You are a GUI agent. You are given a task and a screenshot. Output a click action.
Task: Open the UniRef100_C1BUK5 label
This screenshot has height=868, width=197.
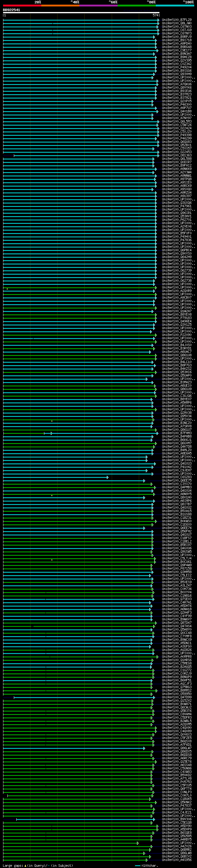point(176,799)
